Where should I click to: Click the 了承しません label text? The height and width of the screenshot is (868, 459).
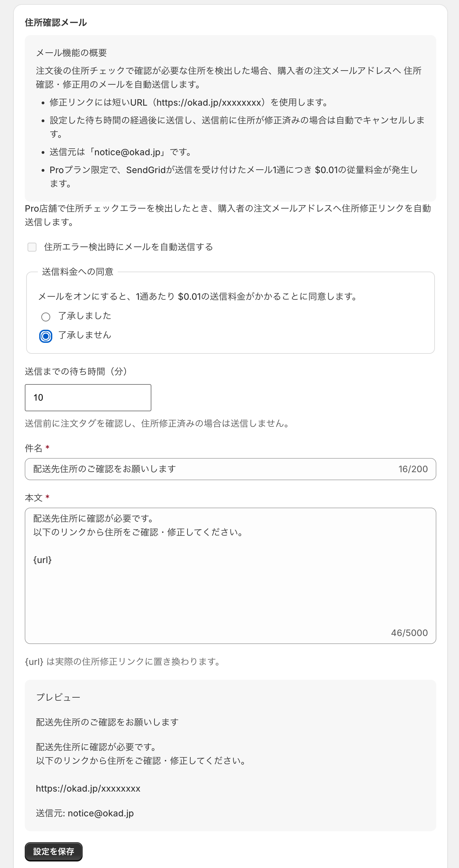[85, 335]
